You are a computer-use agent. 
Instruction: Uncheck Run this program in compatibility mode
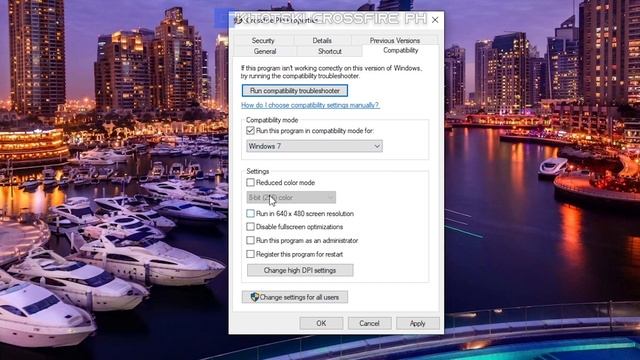point(250,131)
